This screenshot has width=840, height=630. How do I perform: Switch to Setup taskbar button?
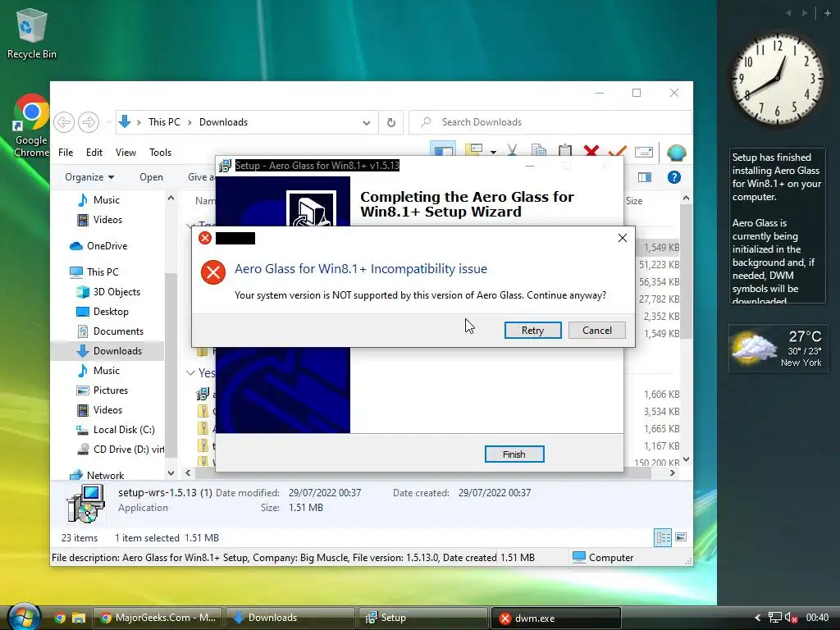pyautogui.click(x=422, y=618)
